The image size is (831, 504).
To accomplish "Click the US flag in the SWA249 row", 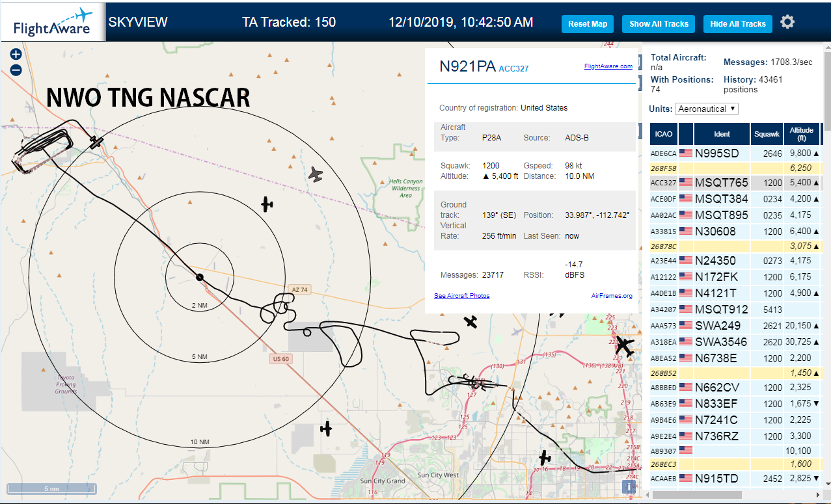I will [685, 326].
